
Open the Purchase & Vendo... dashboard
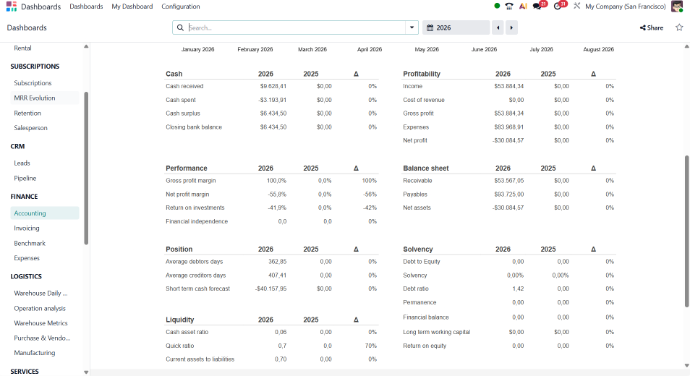click(x=42, y=338)
